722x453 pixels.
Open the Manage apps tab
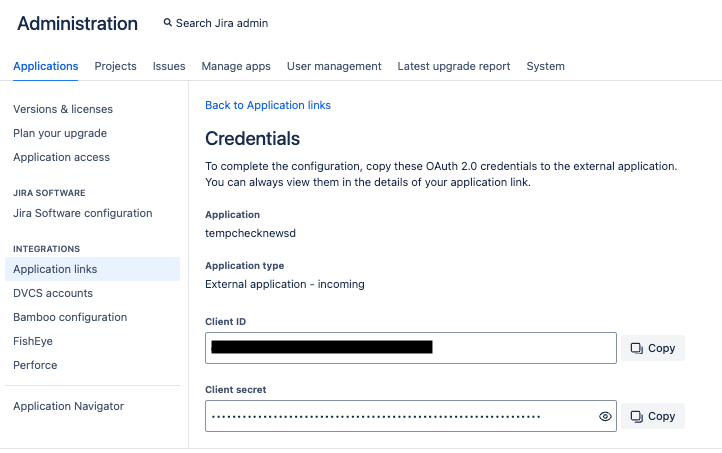(x=236, y=66)
